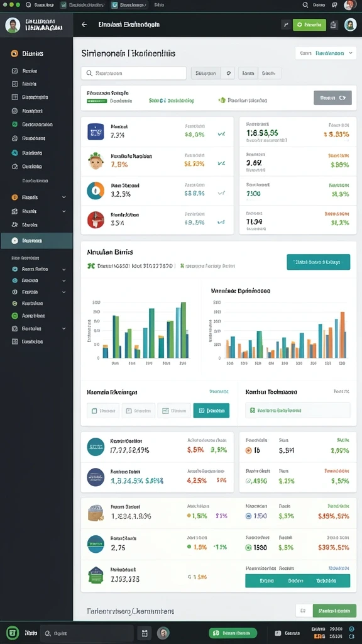Toggle the checkmark in the first list row
This screenshot has height=644, width=362.
[221, 134]
